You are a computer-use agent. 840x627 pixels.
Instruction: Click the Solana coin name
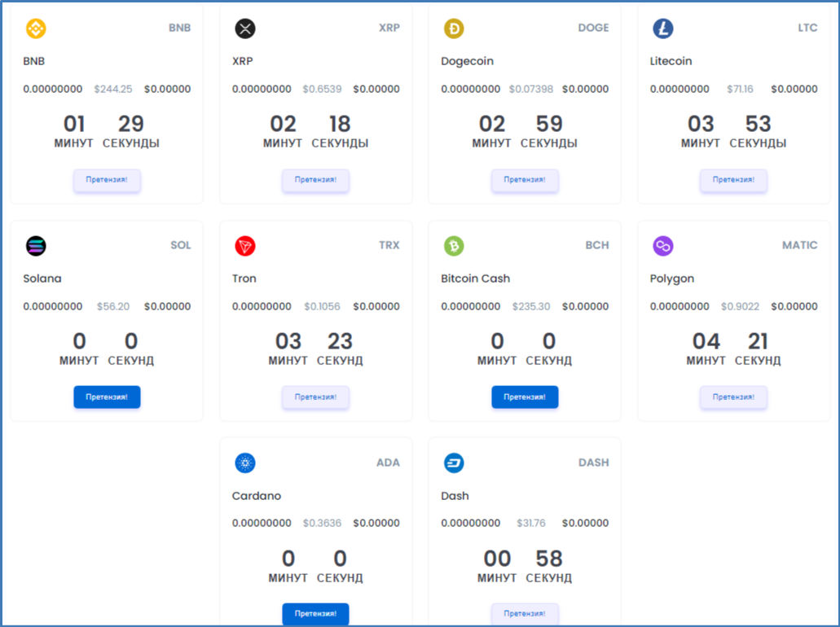point(42,278)
